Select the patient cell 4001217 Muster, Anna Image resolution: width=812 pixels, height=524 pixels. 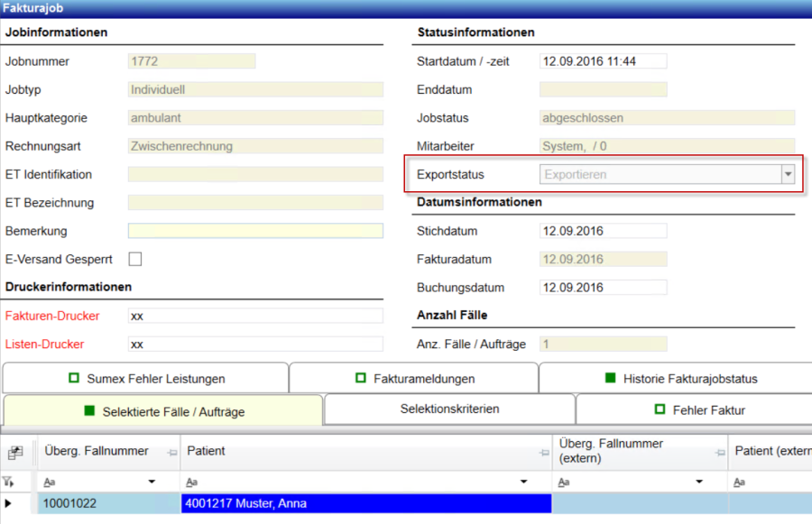pos(366,503)
